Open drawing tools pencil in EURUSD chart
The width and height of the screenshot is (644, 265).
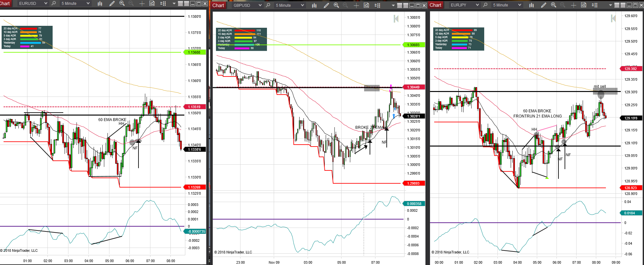click(112, 3)
